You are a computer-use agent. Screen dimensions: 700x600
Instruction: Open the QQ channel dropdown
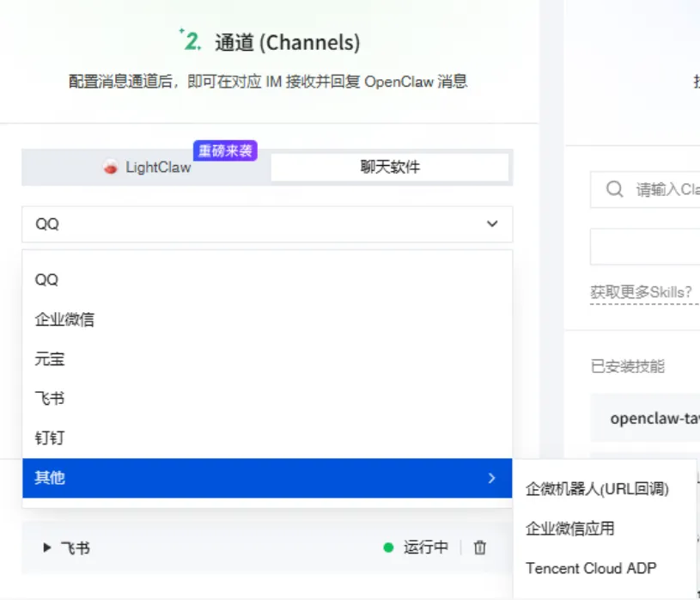pyautogui.click(x=267, y=223)
